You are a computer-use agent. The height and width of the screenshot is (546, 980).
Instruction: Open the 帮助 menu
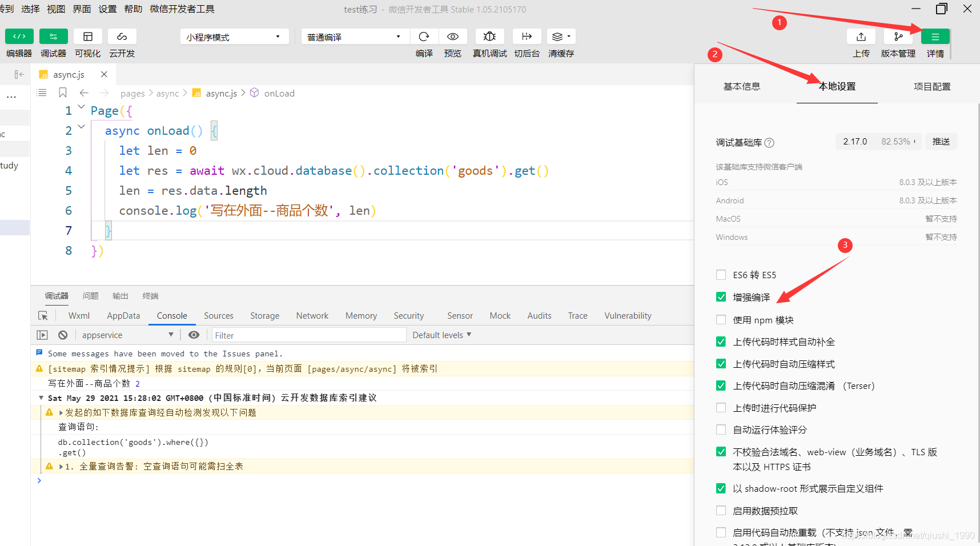pos(133,9)
